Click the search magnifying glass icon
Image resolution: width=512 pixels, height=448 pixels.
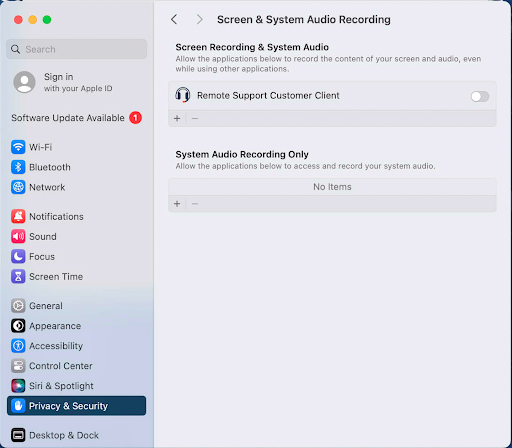[15, 49]
